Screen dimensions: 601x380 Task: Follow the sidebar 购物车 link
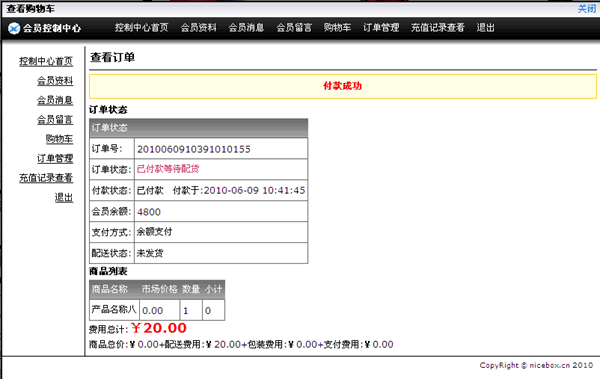click(x=59, y=139)
